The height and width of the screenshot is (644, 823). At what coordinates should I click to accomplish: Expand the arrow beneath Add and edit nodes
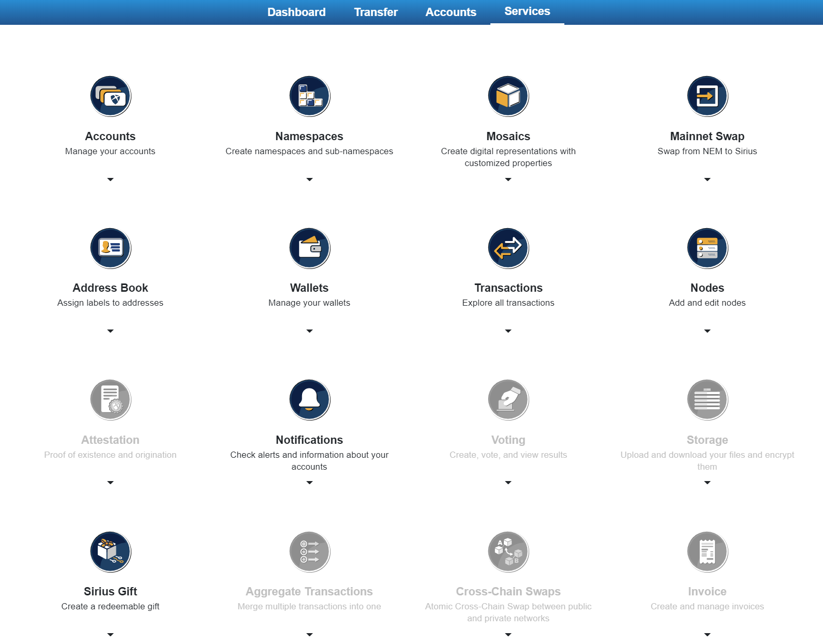point(707,331)
